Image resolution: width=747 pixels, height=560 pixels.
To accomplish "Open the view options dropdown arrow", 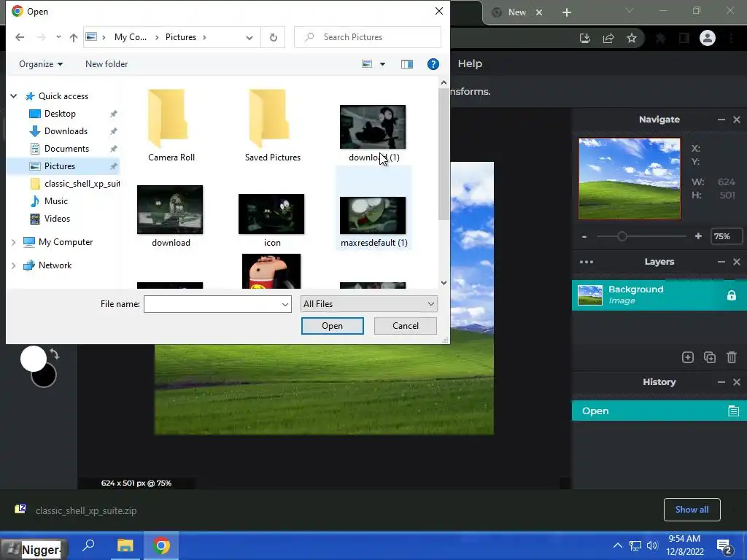I will point(382,64).
